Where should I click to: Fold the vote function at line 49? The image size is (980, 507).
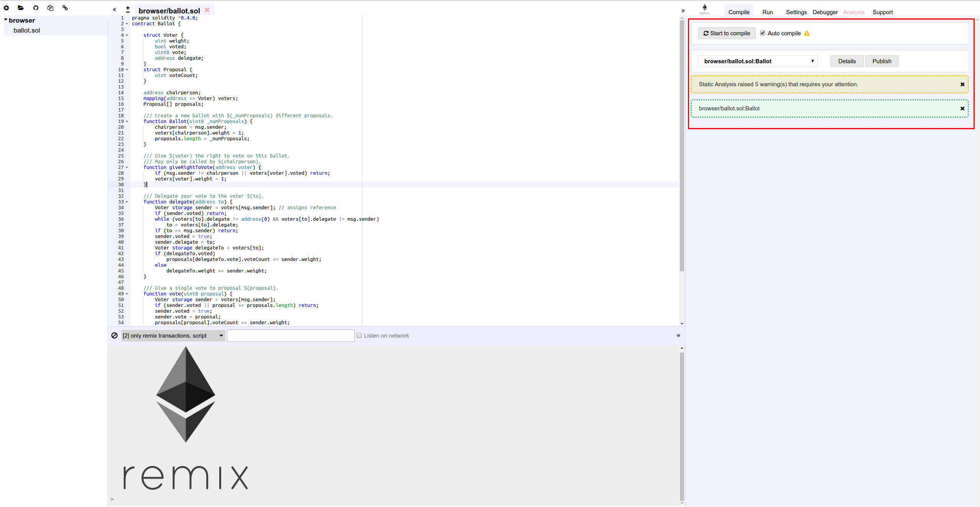pyautogui.click(x=127, y=294)
